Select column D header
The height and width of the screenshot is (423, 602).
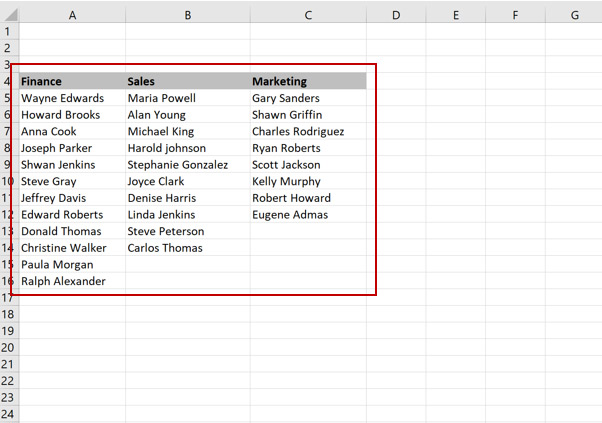tap(396, 15)
